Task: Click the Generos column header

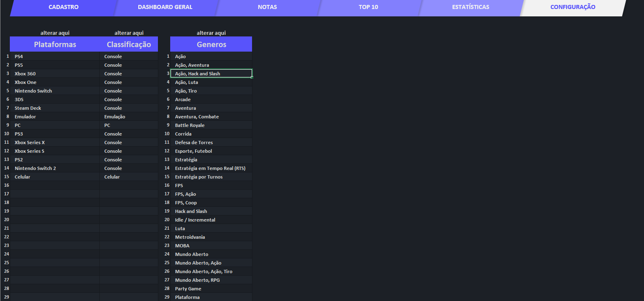Action: point(211,44)
